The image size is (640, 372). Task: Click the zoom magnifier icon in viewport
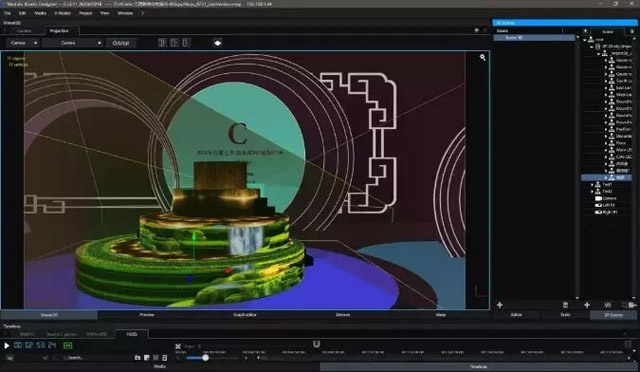pos(482,58)
